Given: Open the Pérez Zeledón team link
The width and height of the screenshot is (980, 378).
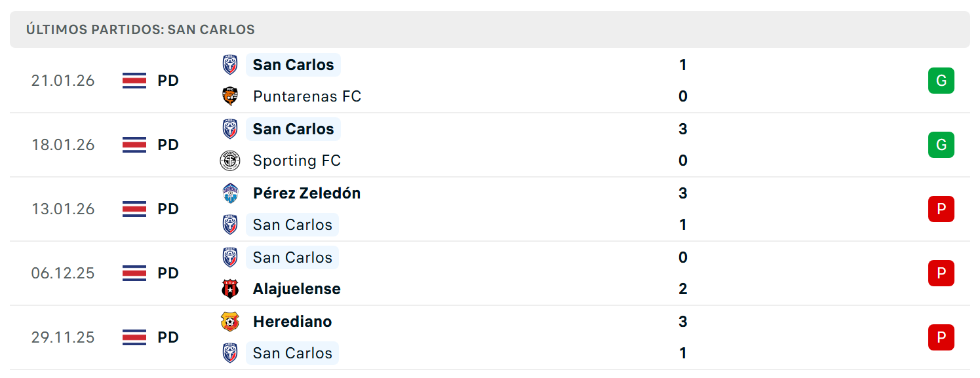Looking at the screenshot, I should [307, 193].
